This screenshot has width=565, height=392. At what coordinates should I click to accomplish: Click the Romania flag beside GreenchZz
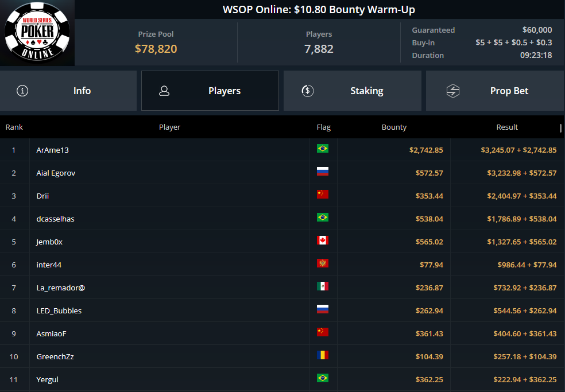click(322, 356)
